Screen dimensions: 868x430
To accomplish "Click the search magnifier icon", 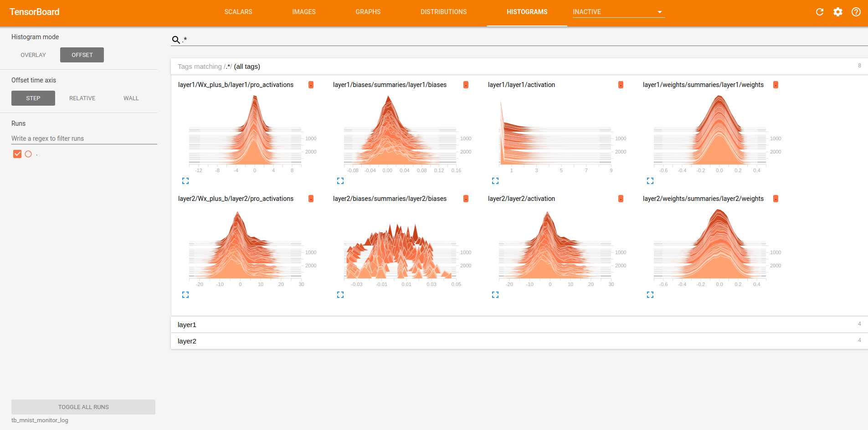I will [x=175, y=40].
